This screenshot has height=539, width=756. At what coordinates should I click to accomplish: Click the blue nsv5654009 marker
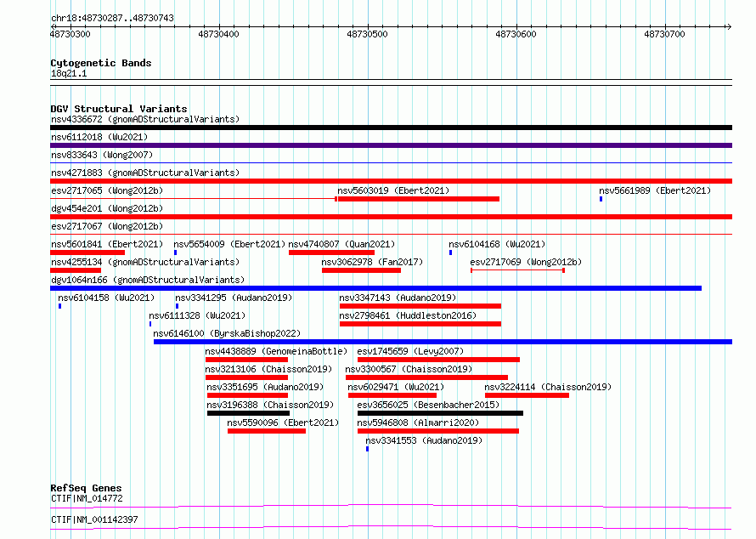[x=176, y=252]
